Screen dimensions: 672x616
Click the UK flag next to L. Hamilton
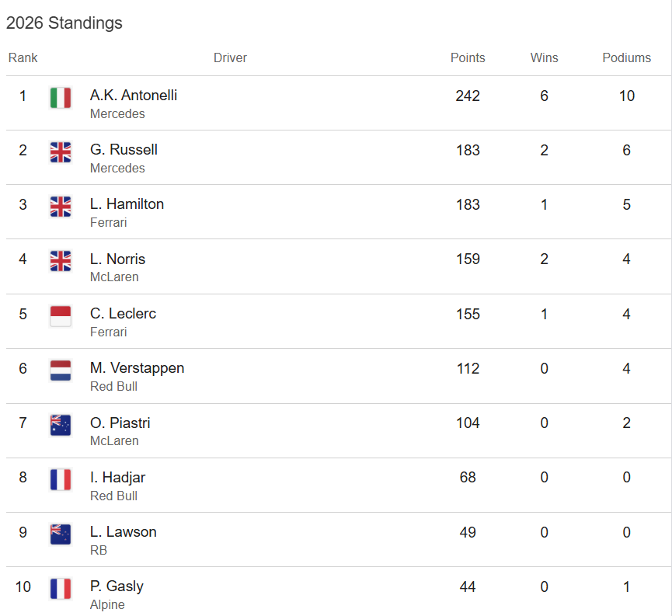pos(61,207)
